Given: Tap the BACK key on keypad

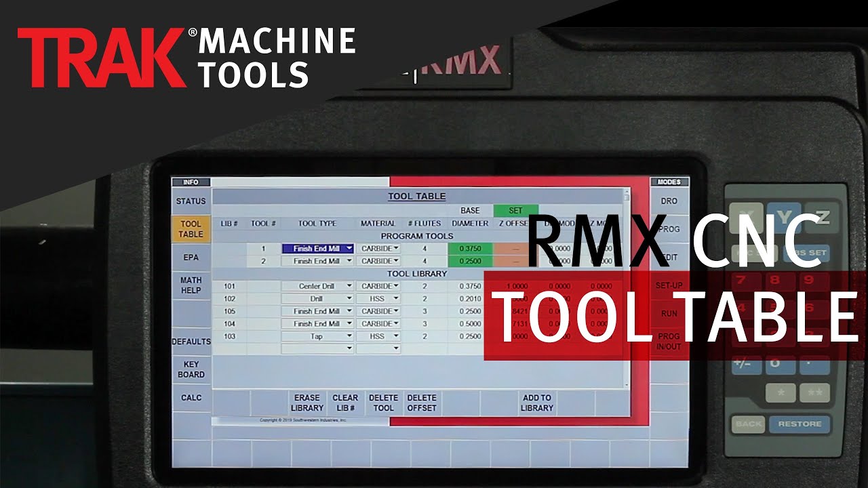Looking at the screenshot, I should (748, 424).
